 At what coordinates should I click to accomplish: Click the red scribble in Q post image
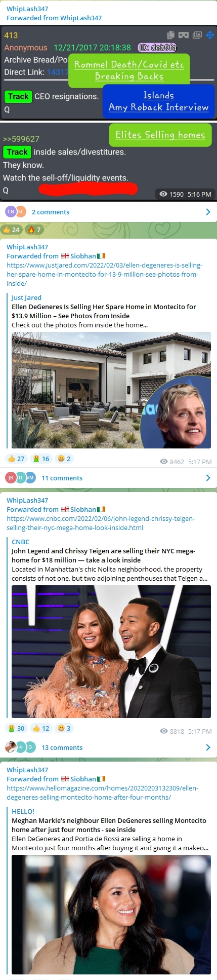[x=88, y=189]
